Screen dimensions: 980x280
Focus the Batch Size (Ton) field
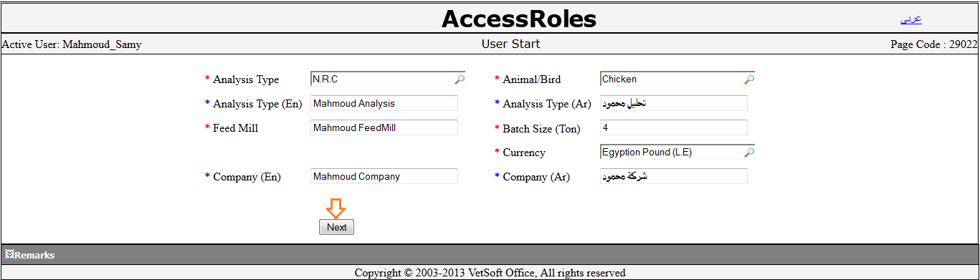pos(674,127)
